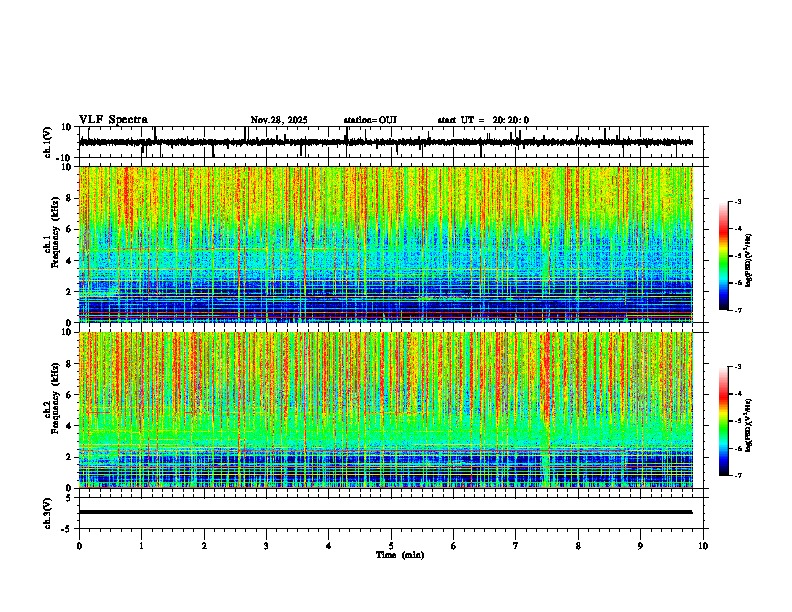Click the ch.2 spectrogram panel
The width and height of the screenshot is (792, 612).
pos(386,410)
